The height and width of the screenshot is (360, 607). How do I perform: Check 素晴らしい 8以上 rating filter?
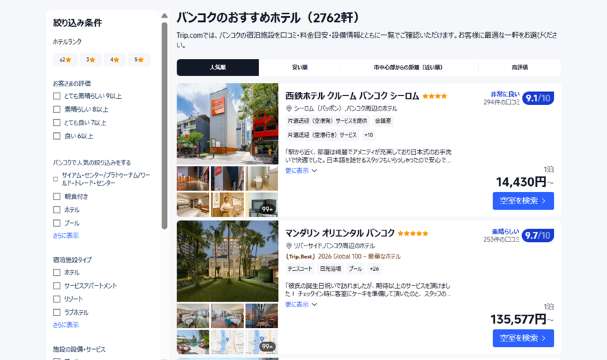tap(57, 109)
